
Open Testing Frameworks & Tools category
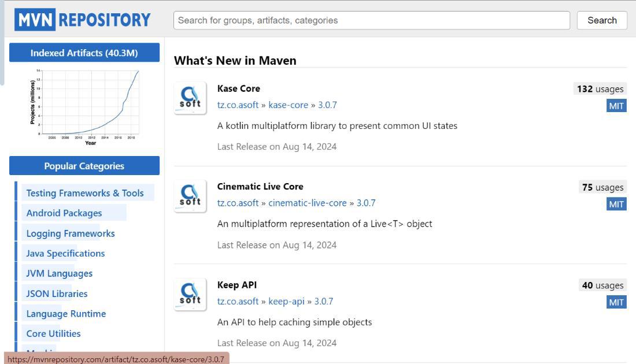tap(85, 193)
